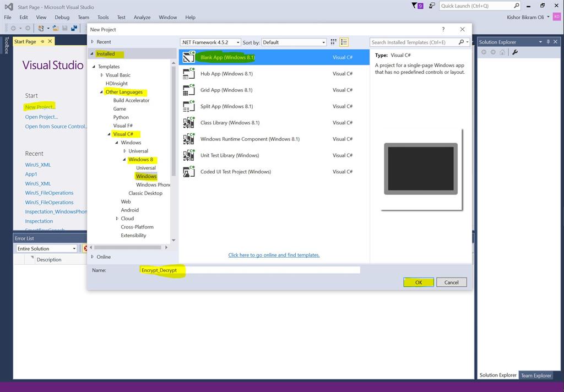
Task: Expand the Online section
Action: click(x=92, y=257)
